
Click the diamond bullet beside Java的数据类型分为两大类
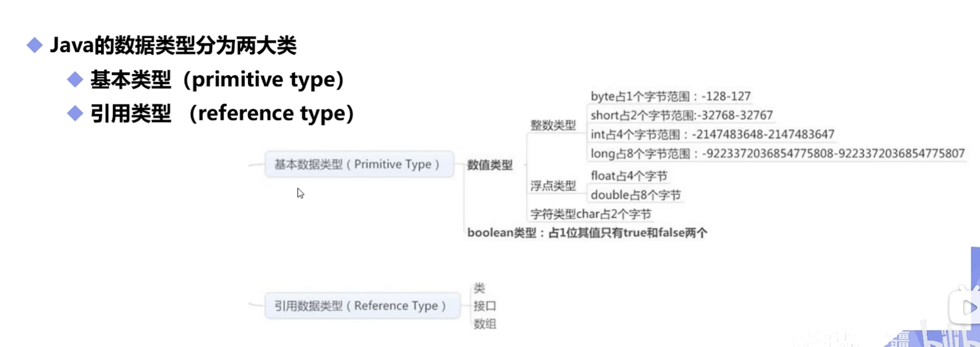pos(35,45)
